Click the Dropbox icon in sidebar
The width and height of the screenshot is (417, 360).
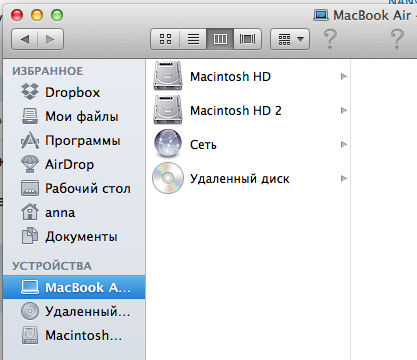(x=30, y=92)
